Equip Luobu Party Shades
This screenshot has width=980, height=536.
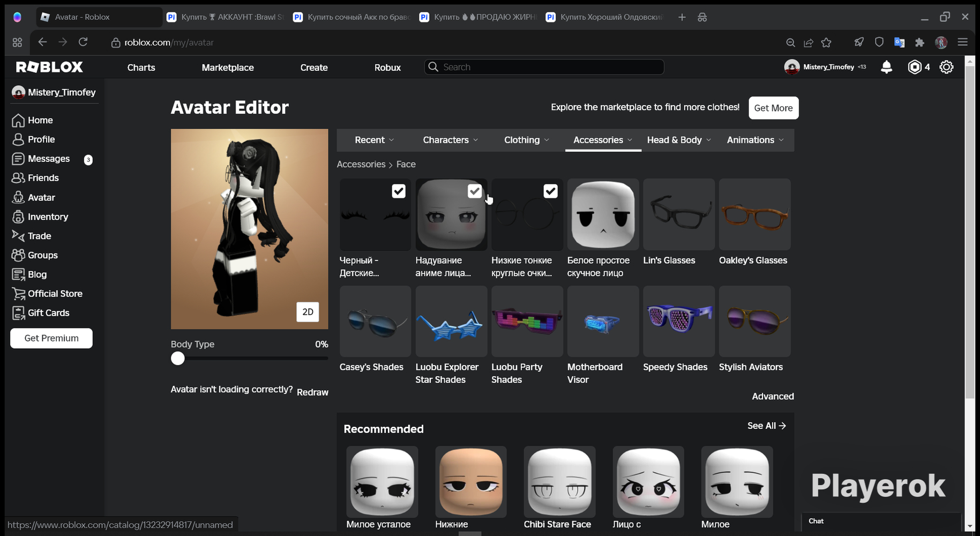[x=527, y=321]
